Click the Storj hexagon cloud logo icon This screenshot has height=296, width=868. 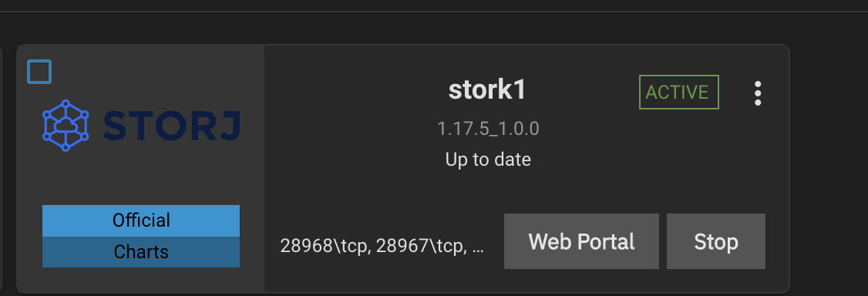pyautogui.click(x=66, y=126)
